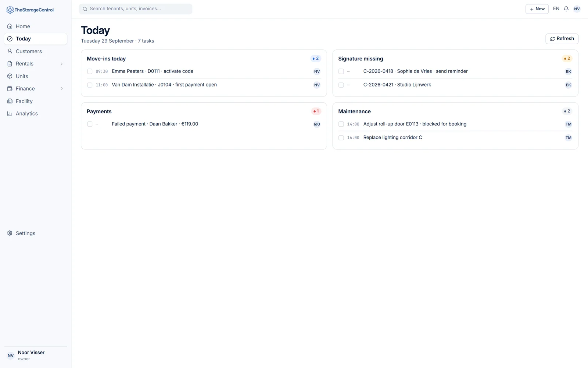Click the Settings gear icon
This screenshot has height=368, width=588.
click(x=10, y=233)
